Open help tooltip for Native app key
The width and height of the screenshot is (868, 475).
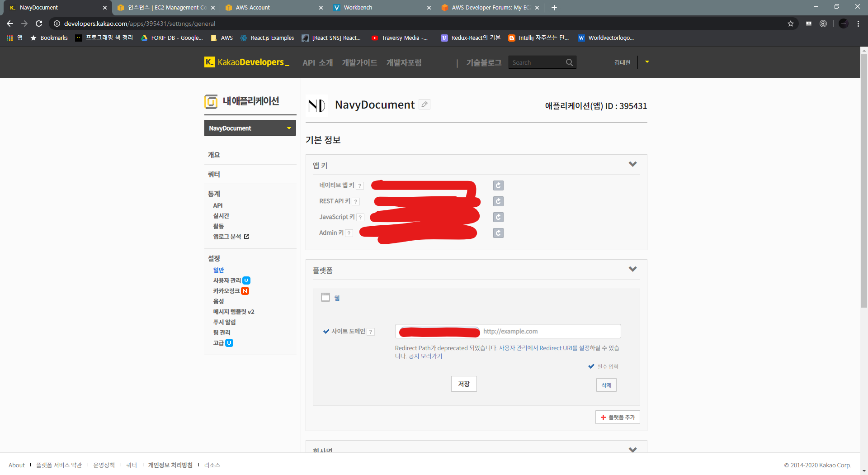click(x=360, y=186)
